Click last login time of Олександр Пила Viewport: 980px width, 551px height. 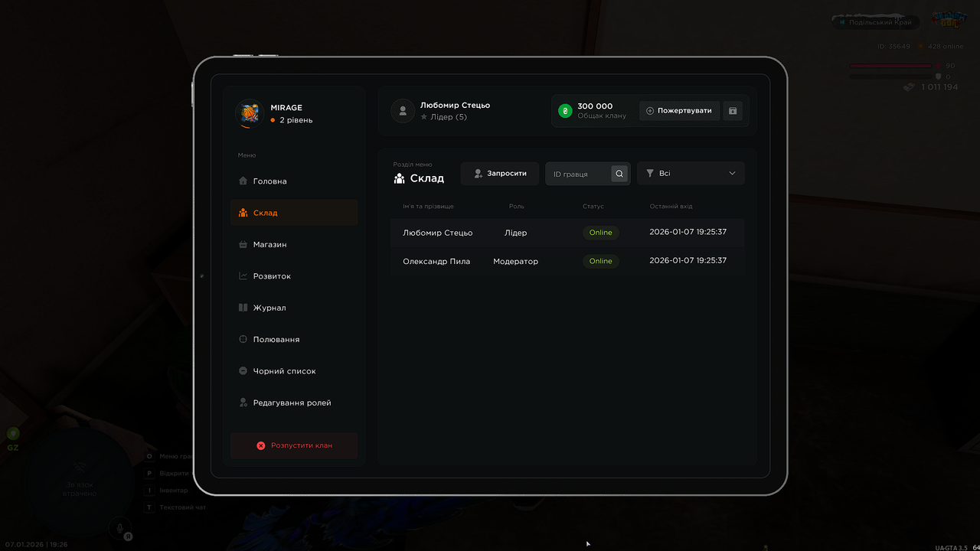(x=688, y=260)
